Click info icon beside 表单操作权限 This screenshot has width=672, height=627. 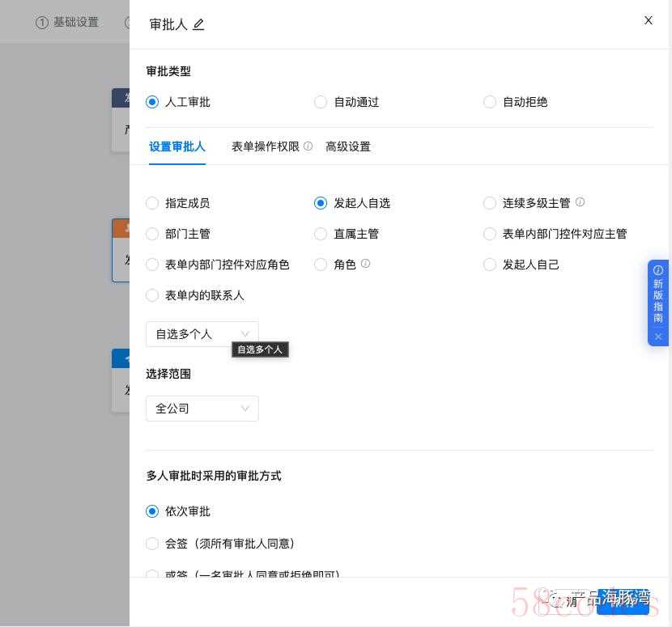308,146
